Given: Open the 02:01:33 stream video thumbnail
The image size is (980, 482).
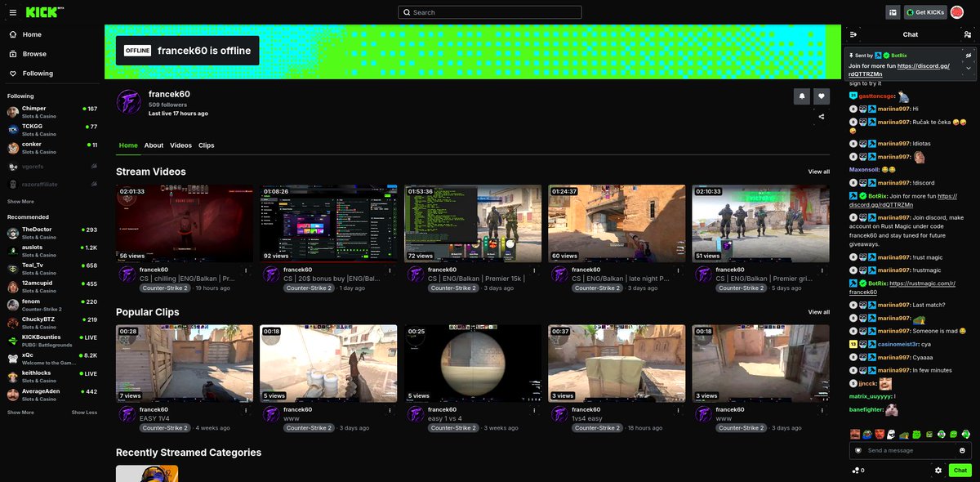Looking at the screenshot, I should click(185, 223).
